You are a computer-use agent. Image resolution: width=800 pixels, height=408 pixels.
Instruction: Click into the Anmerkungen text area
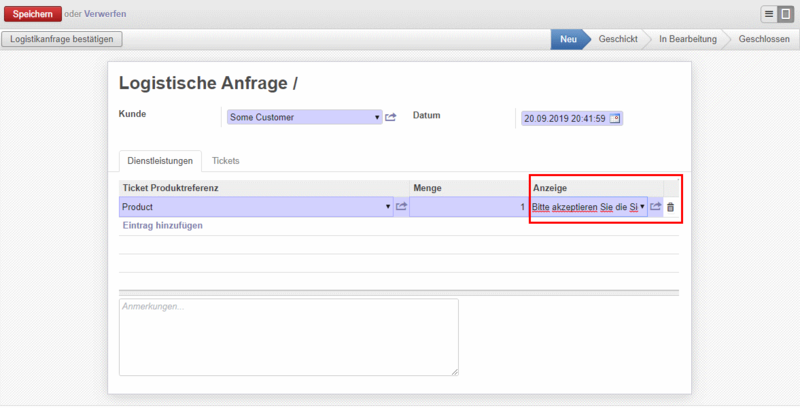click(x=288, y=337)
